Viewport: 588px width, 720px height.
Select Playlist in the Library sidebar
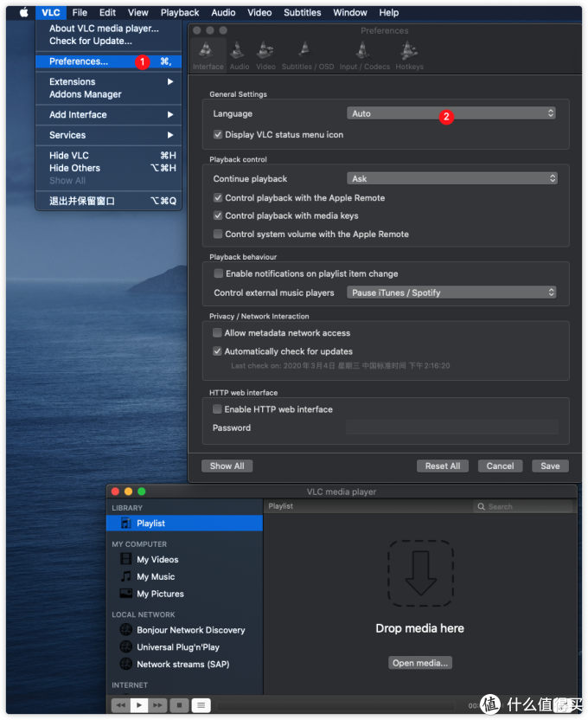tap(184, 523)
